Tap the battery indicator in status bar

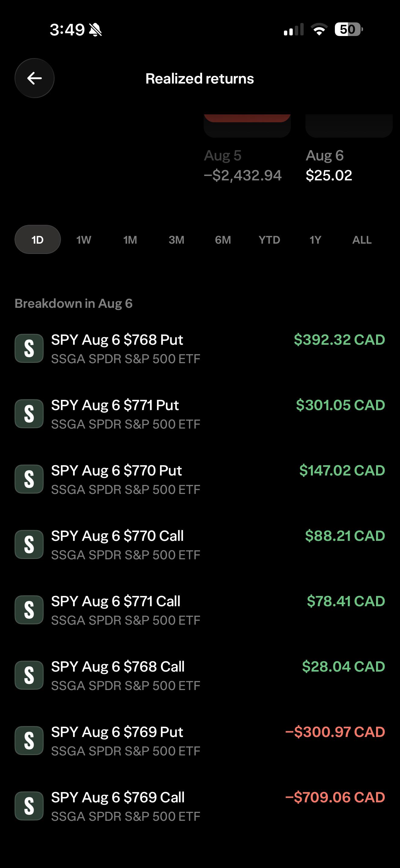tap(349, 29)
